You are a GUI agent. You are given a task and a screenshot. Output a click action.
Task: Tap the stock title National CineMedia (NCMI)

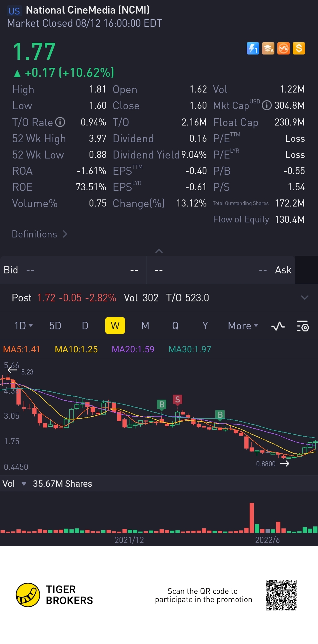pos(87,10)
